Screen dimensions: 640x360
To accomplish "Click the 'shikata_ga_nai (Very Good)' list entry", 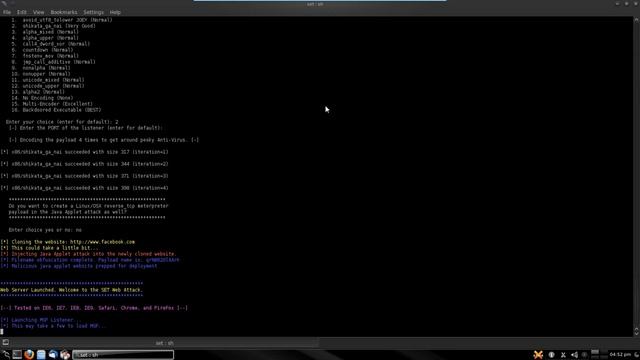I will click(59, 26).
